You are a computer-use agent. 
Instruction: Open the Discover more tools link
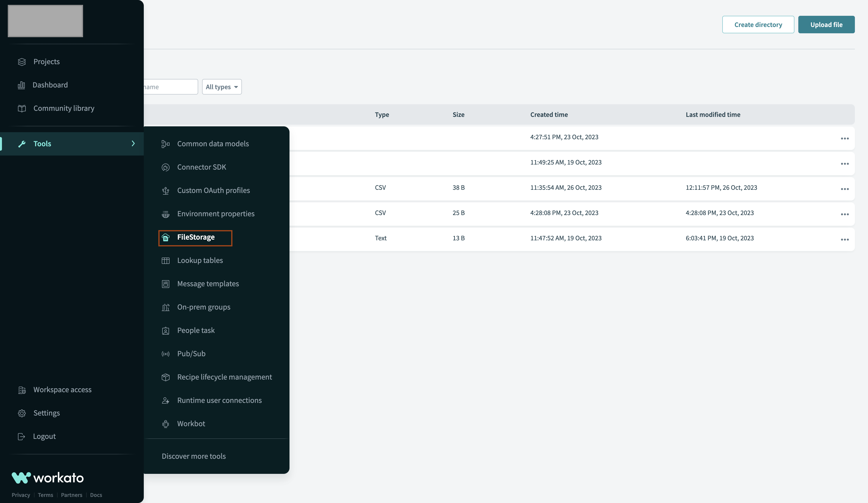tap(194, 456)
